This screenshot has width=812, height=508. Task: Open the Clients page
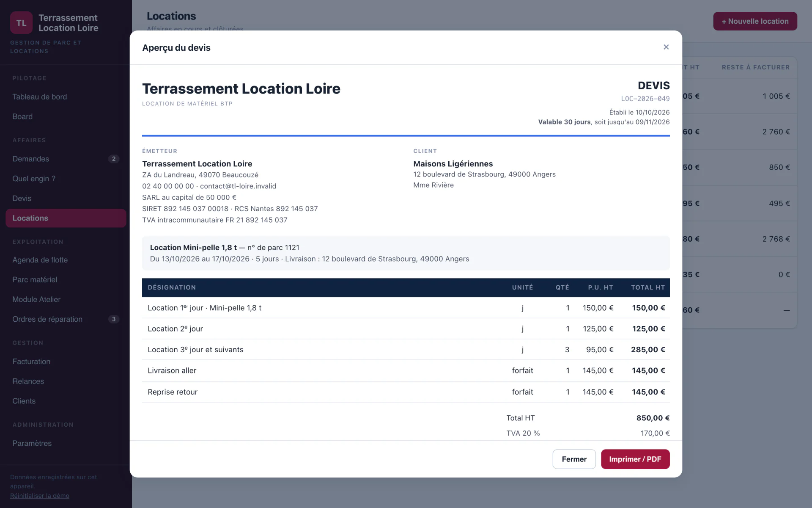click(x=66, y=401)
